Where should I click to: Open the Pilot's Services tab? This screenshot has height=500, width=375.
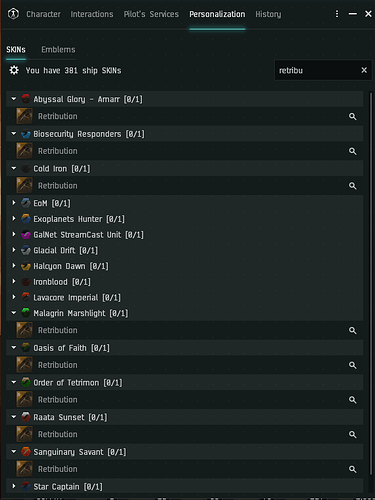pyautogui.click(x=151, y=14)
